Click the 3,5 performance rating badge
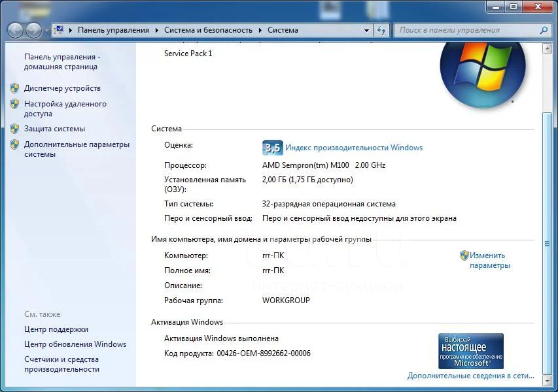Screen dimensions: 558x392 tap(273, 148)
